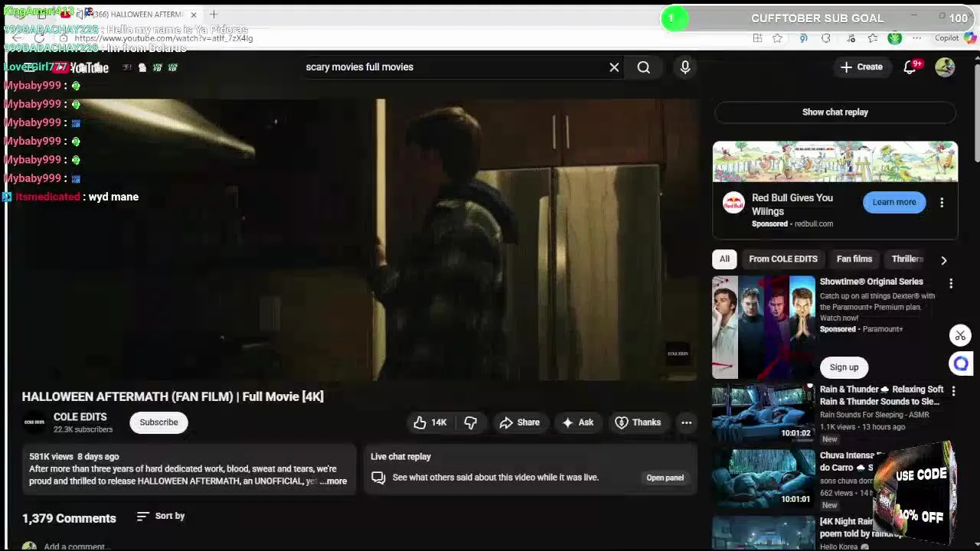Screen dimensions: 980x551
Task: Go to the YouTube home logo
Action: 80,67
